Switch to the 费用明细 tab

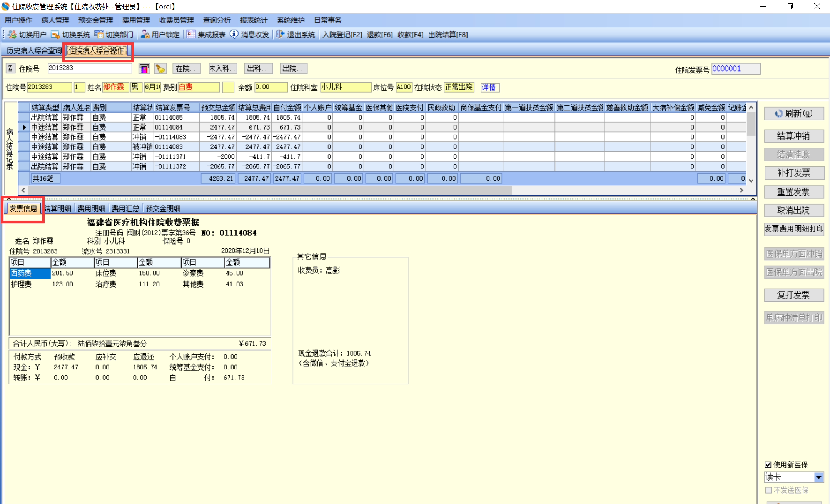91,208
